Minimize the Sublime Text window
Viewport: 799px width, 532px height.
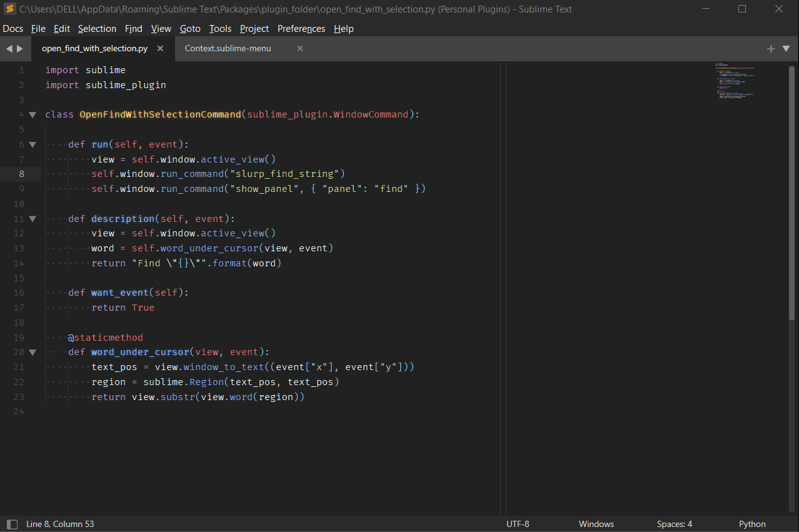point(706,9)
